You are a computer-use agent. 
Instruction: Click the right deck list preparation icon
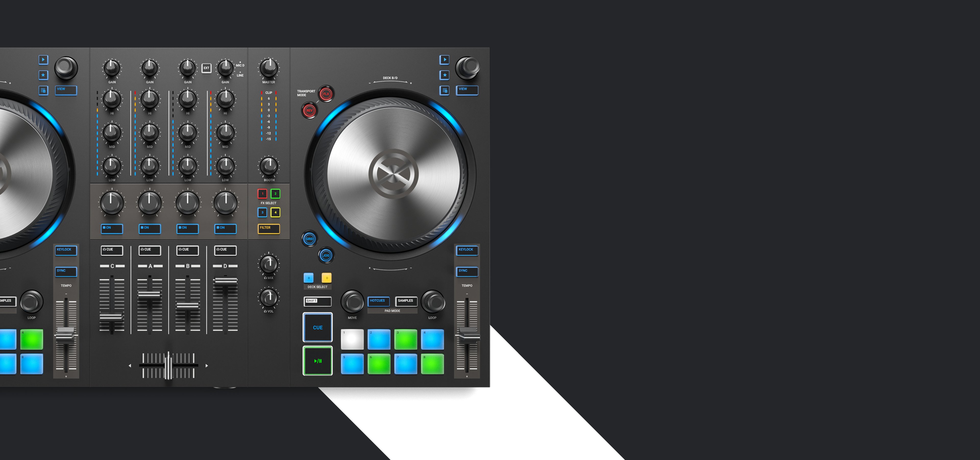pos(444,91)
